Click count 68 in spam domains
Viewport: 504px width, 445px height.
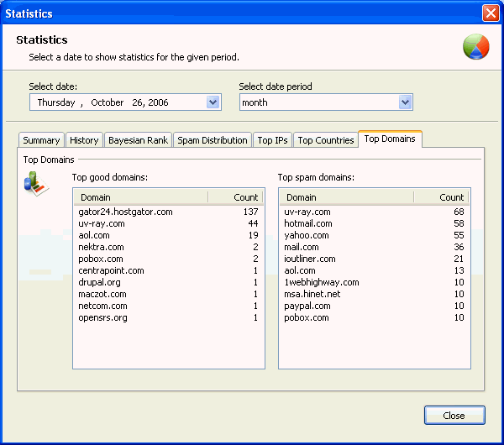(459, 212)
